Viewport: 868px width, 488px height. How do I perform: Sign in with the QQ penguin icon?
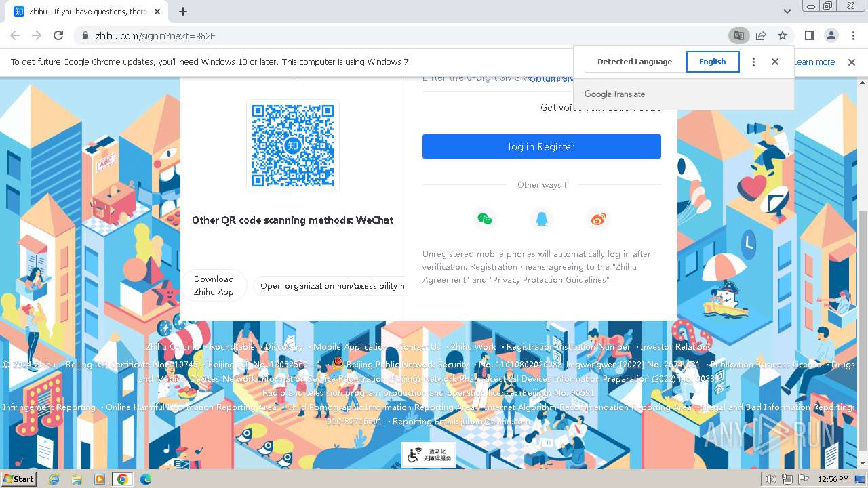click(x=541, y=219)
